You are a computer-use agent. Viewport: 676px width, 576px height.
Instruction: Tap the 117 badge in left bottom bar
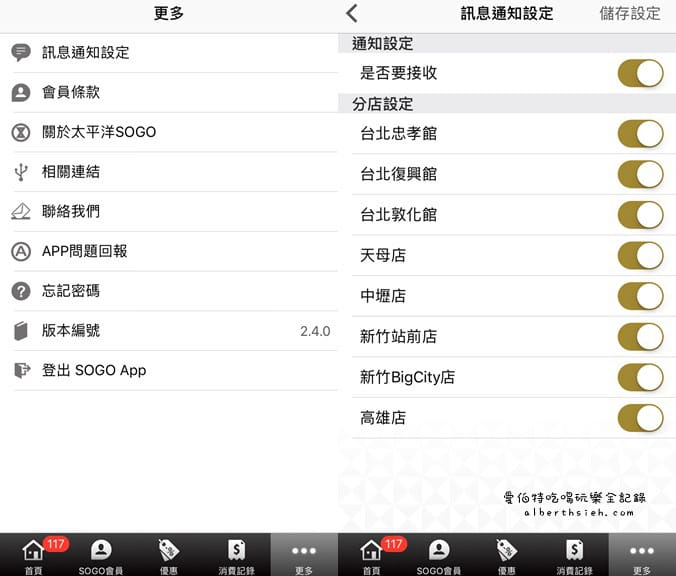click(x=56, y=544)
